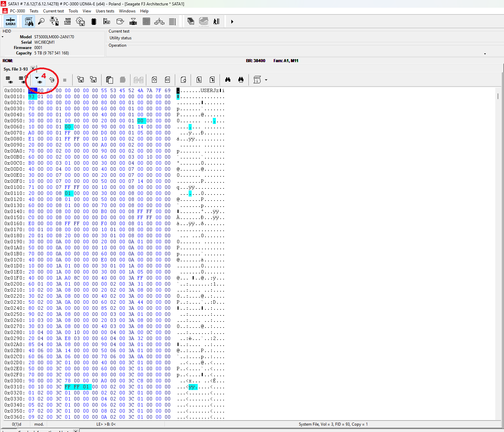This screenshot has width=504, height=432.
Task: Click the 9600/57600 baud rate icon
Action: tap(68, 22)
